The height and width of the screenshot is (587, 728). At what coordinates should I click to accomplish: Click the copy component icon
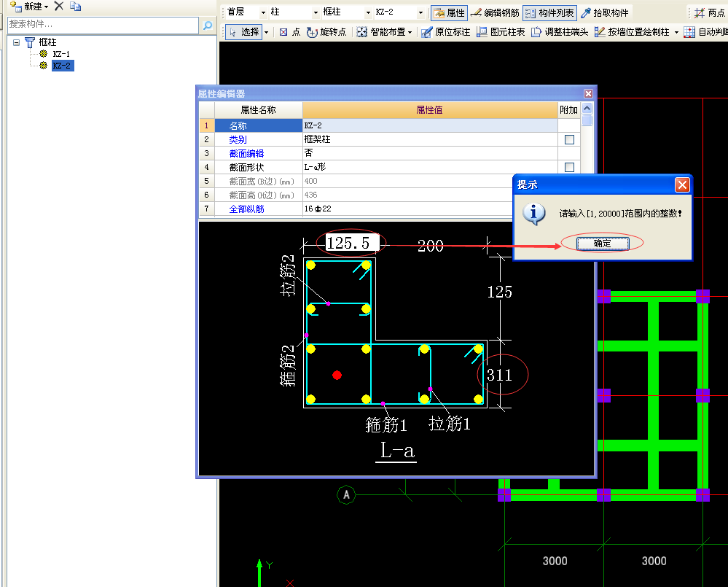coord(75,6)
